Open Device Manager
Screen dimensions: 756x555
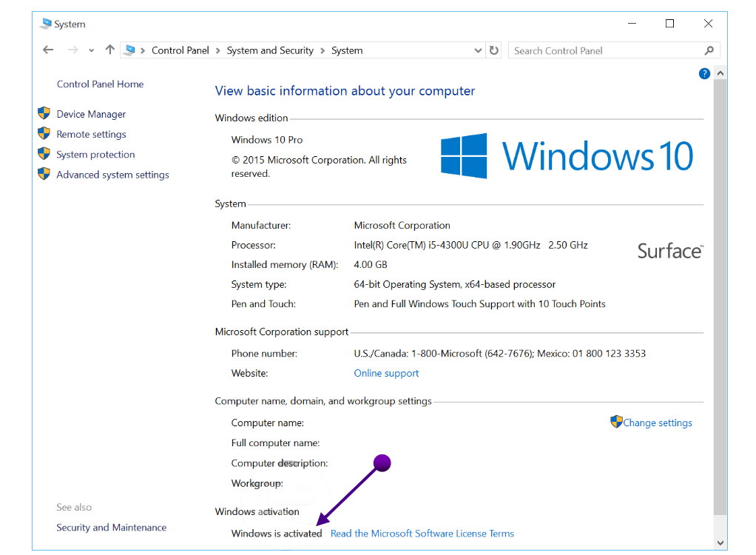pyautogui.click(x=91, y=114)
